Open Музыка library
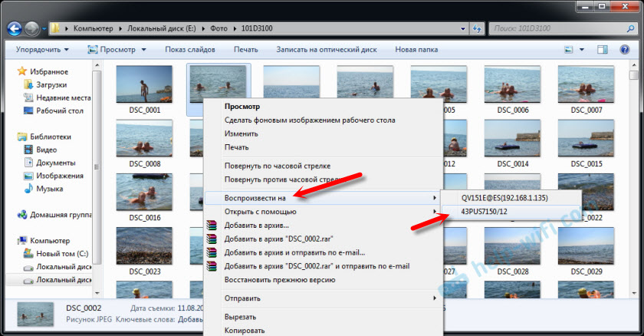The height and width of the screenshot is (336, 644). 44,189
